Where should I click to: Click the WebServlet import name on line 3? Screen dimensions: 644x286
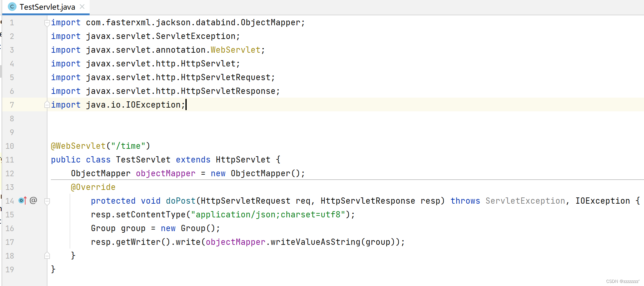(x=235, y=50)
